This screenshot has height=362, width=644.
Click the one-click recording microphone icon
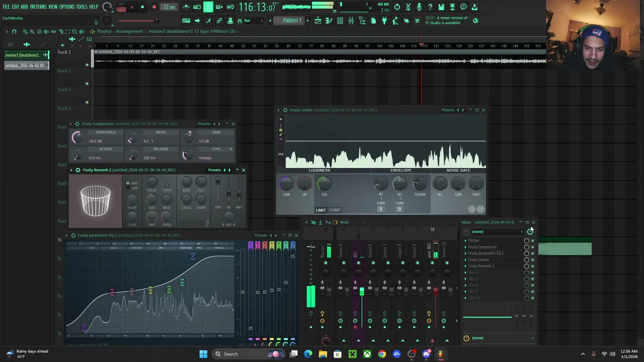pyautogui.click(x=419, y=7)
